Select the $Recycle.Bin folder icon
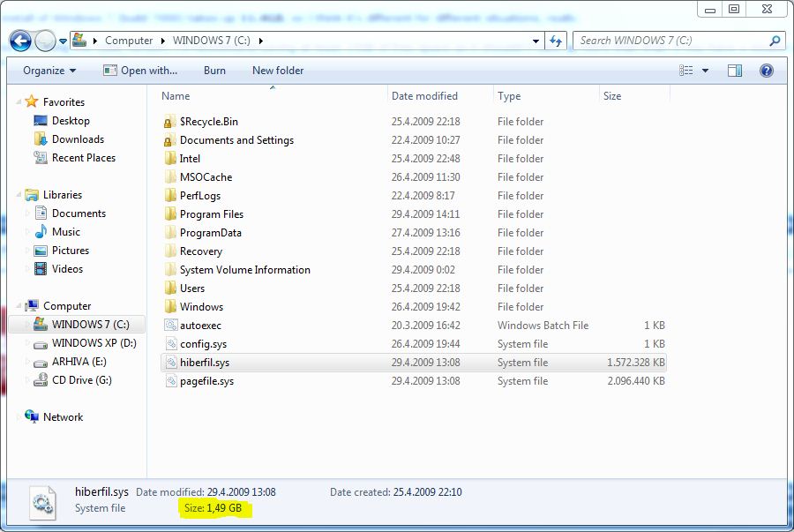The height and width of the screenshot is (532, 794). coord(169,122)
